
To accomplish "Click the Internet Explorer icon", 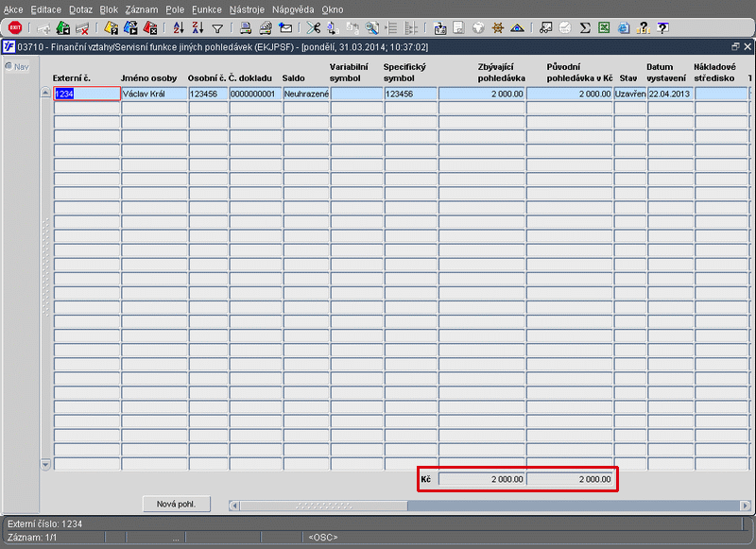I will 624,28.
